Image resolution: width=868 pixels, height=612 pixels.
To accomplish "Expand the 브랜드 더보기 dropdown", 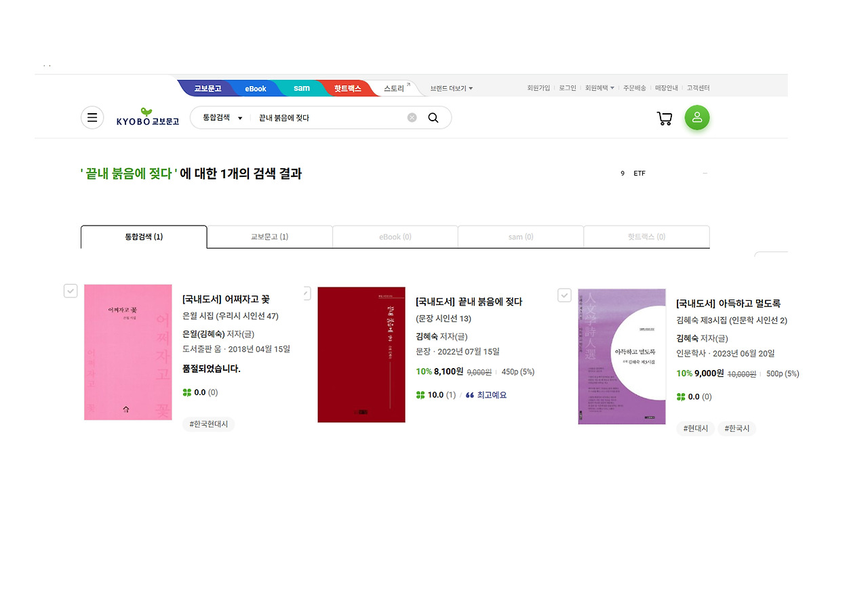I will point(450,88).
